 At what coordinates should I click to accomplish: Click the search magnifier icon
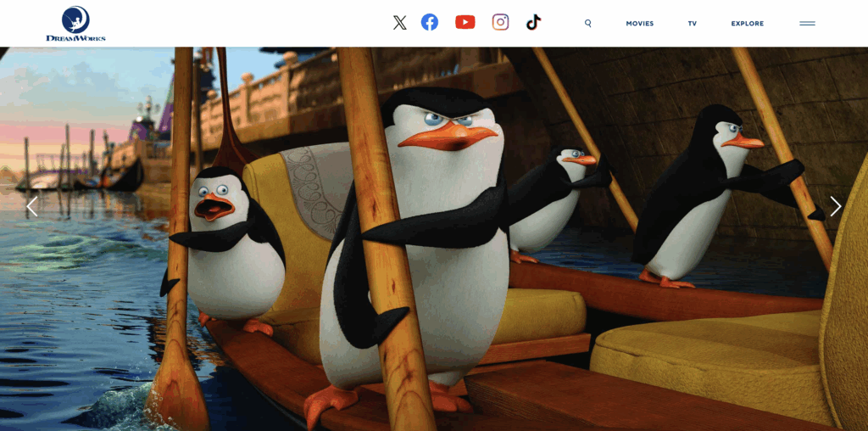coord(588,23)
